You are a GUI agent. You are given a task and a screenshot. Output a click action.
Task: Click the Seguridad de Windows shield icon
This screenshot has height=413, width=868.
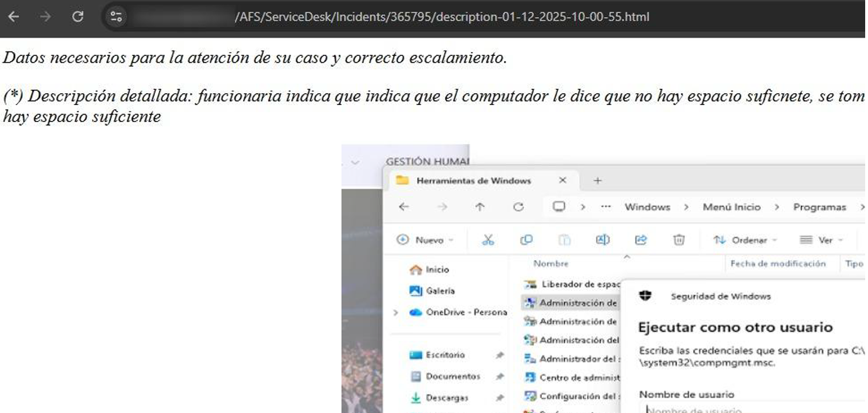[645, 295]
